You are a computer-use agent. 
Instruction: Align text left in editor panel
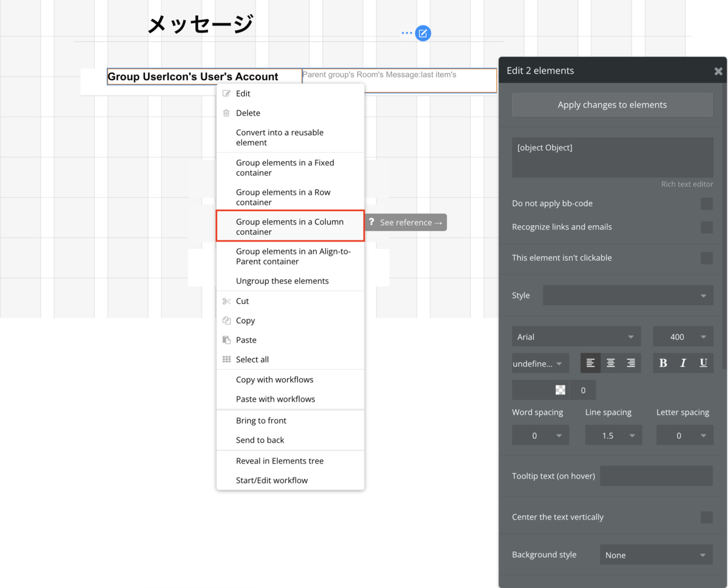coord(590,363)
